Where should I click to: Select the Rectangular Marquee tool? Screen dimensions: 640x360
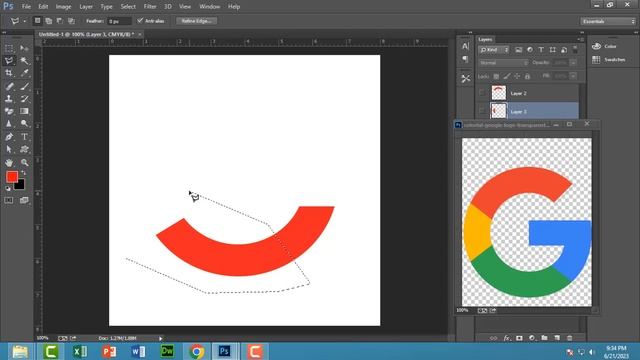[x=9, y=48]
